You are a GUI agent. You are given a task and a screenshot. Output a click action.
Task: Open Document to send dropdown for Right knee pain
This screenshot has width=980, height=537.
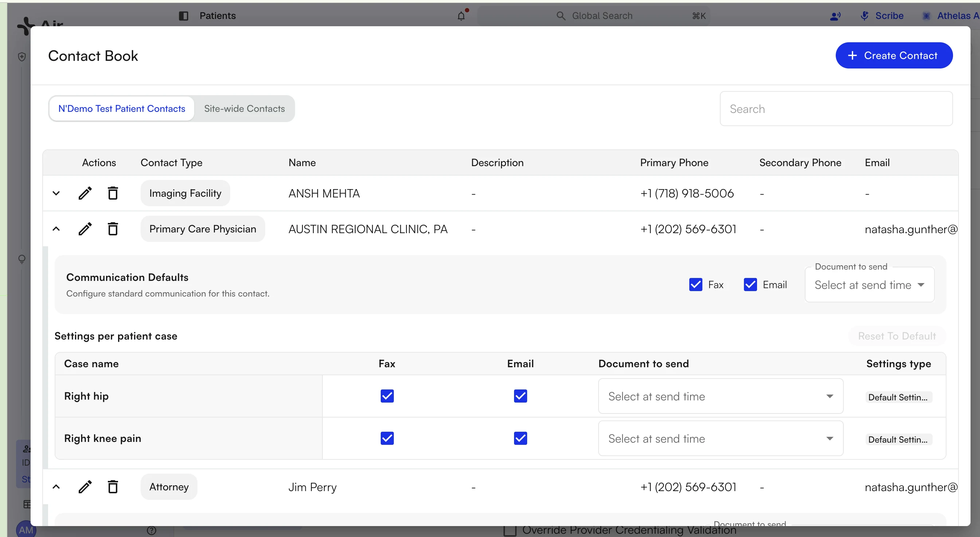point(721,438)
